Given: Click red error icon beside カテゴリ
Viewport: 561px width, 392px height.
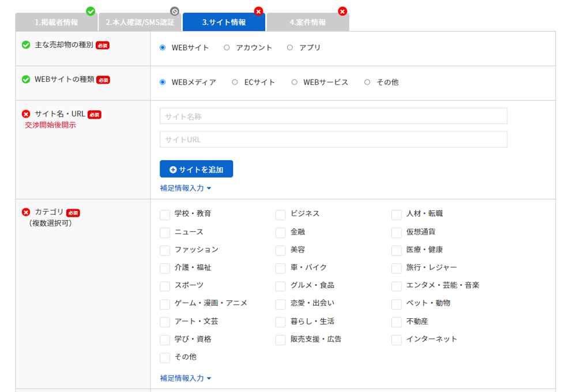Looking at the screenshot, I should [26, 212].
